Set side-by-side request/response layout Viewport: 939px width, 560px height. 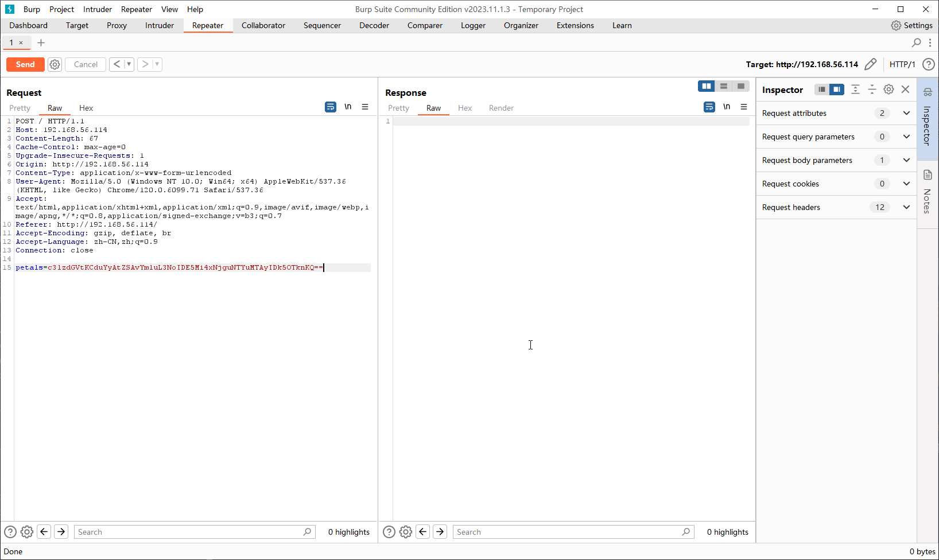[x=707, y=86]
